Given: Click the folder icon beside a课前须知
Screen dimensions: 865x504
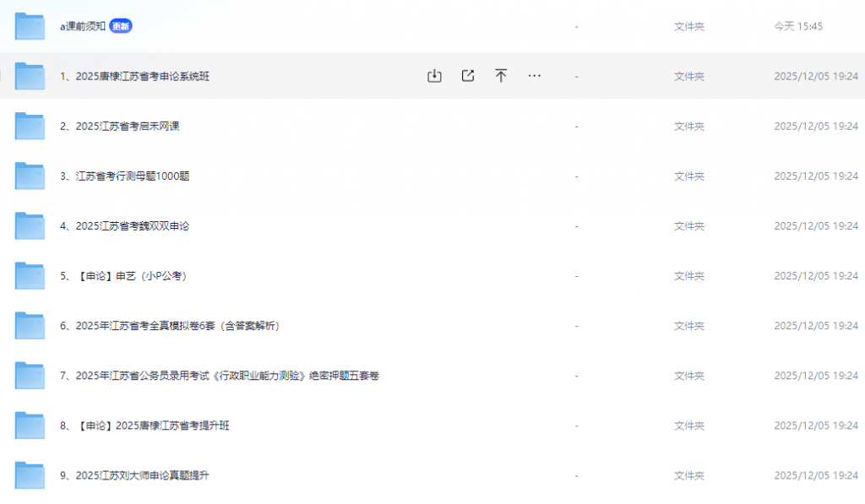Looking at the screenshot, I should (30, 25).
